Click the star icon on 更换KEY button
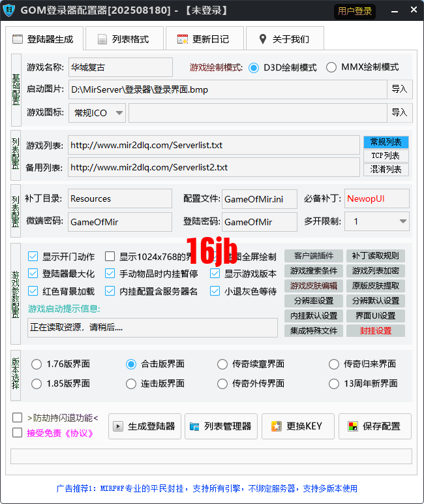The height and width of the screenshot is (504, 424). pyautogui.click(x=276, y=426)
